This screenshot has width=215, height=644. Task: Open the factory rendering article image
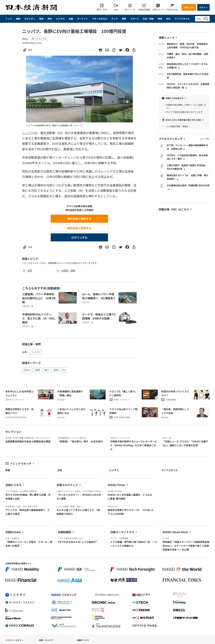point(79,89)
